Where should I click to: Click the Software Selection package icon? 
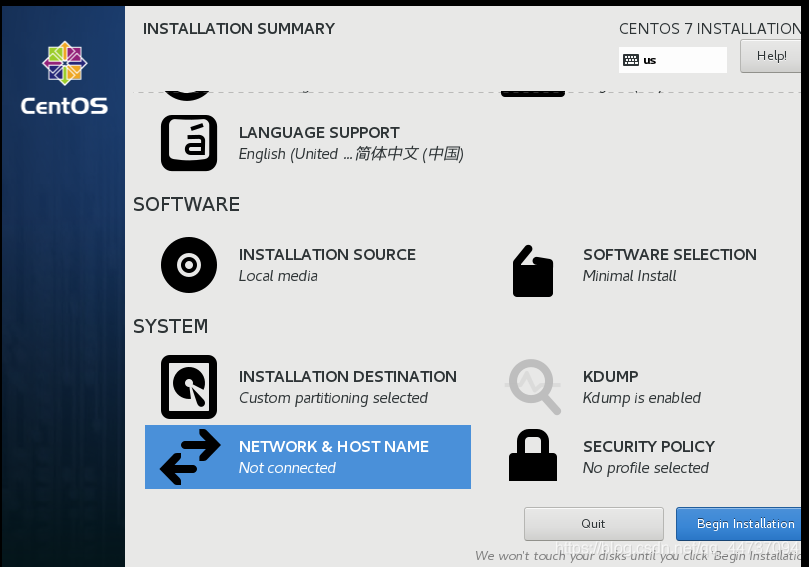coord(532,271)
